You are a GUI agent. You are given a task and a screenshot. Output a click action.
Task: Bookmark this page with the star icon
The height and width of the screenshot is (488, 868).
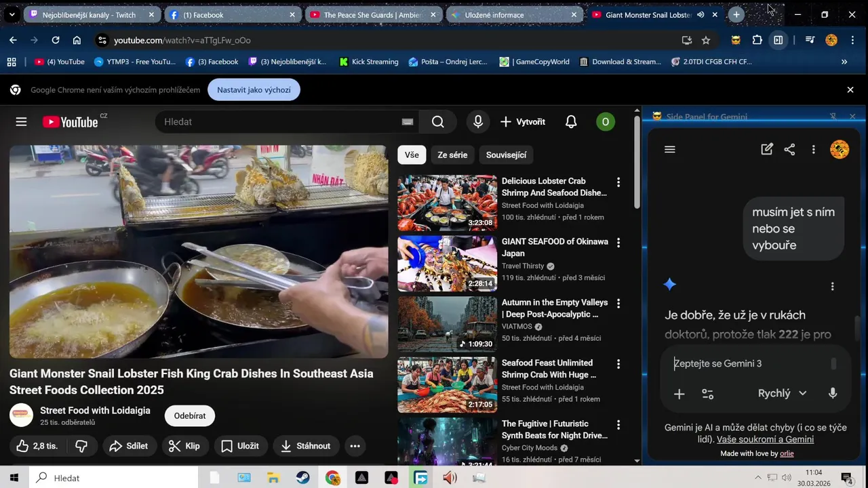click(706, 40)
